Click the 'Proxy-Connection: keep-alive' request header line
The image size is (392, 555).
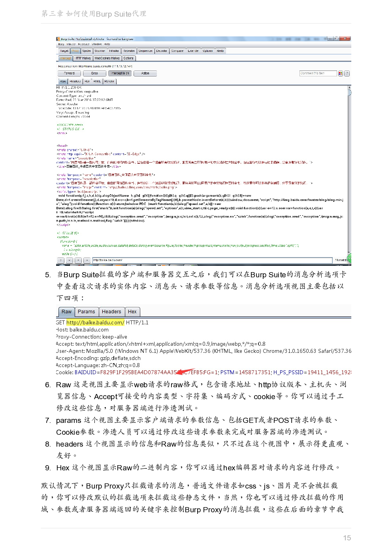click(92, 337)
